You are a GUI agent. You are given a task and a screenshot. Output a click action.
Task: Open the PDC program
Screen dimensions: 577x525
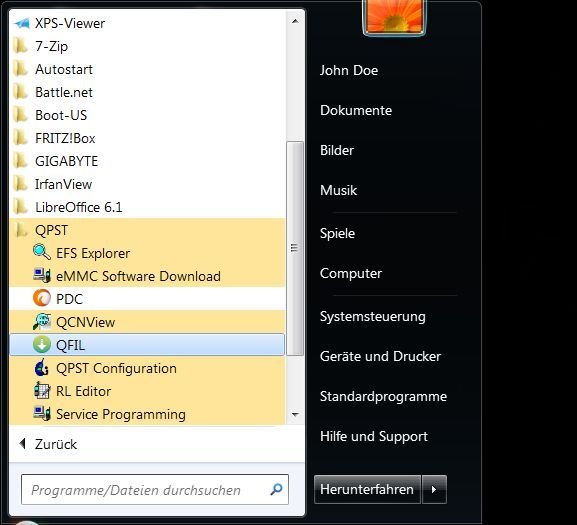(x=147, y=299)
